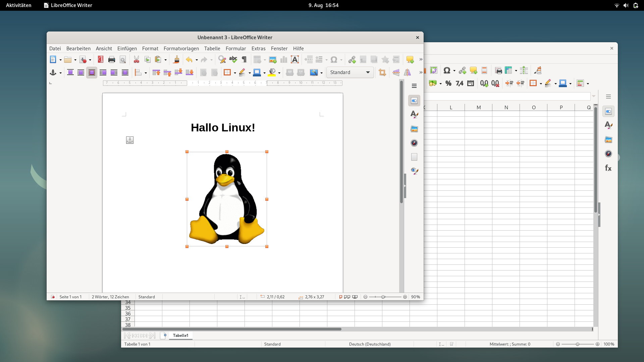644x362 pixels.
Task: Open the clock showing 9. Aug 16:54
Action: [x=323, y=5]
